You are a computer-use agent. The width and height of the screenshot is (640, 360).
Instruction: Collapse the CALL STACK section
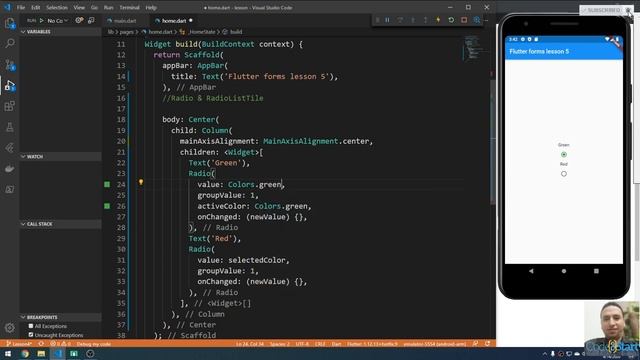(x=60, y=224)
